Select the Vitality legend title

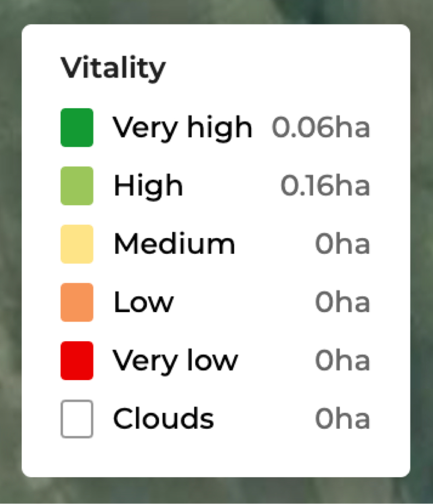coord(113,68)
